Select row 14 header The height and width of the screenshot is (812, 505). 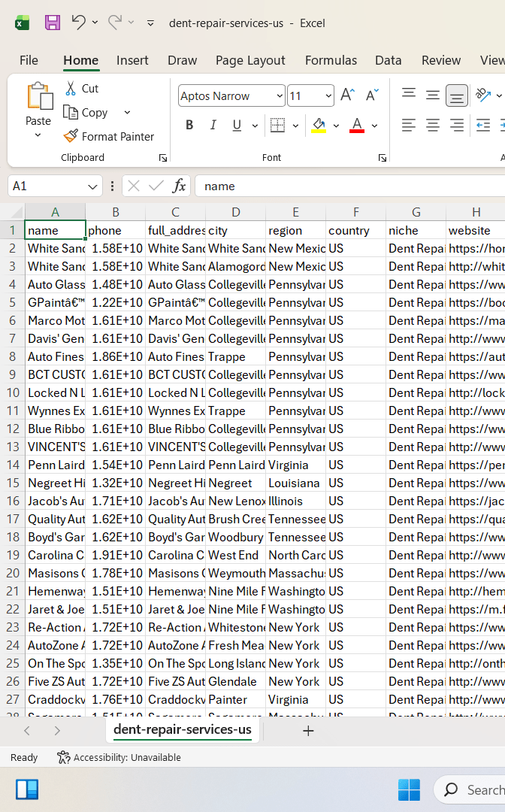pos(13,465)
